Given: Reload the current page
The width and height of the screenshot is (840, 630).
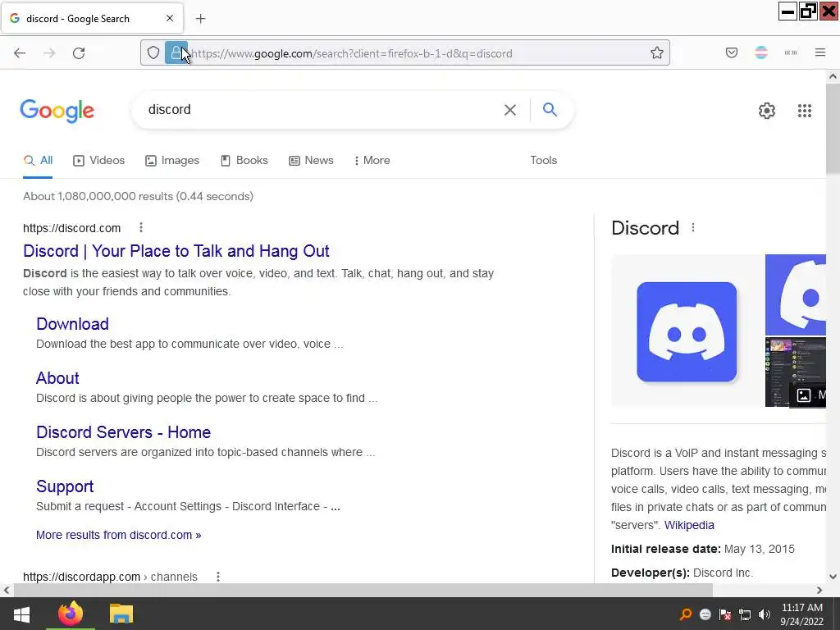Looking at the screenshot, I should coord(79,53).
